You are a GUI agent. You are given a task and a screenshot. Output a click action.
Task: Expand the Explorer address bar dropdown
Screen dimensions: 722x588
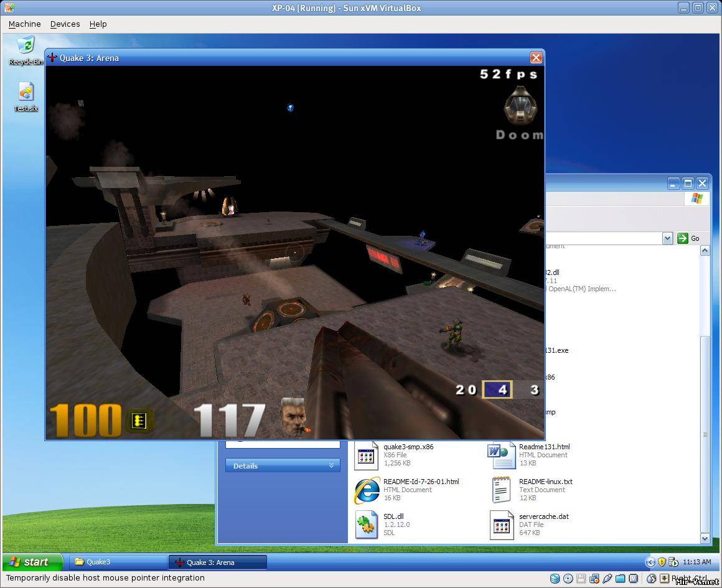tap(667, 238)
